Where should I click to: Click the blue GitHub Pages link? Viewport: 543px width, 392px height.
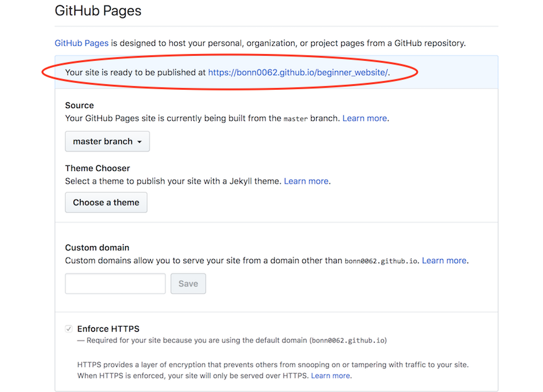82,43
